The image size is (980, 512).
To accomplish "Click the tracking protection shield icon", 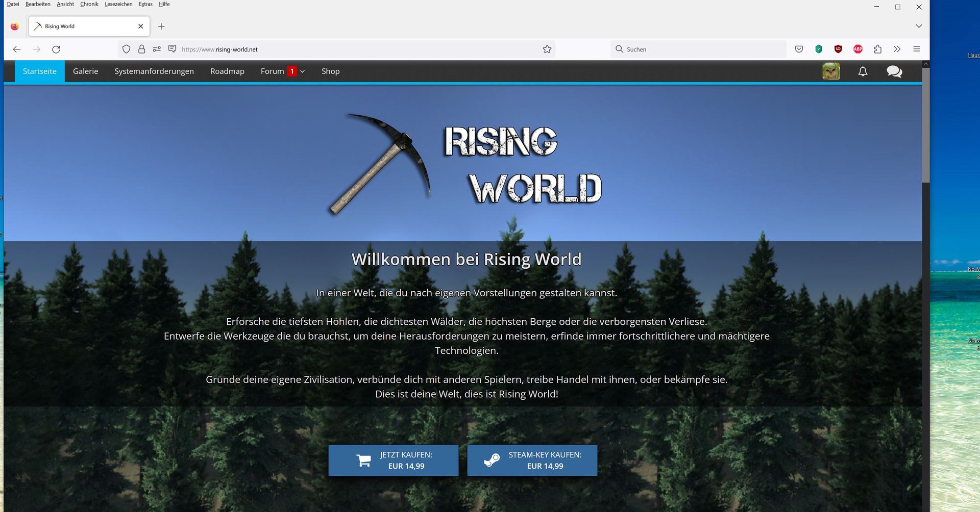I will (126, 49).
